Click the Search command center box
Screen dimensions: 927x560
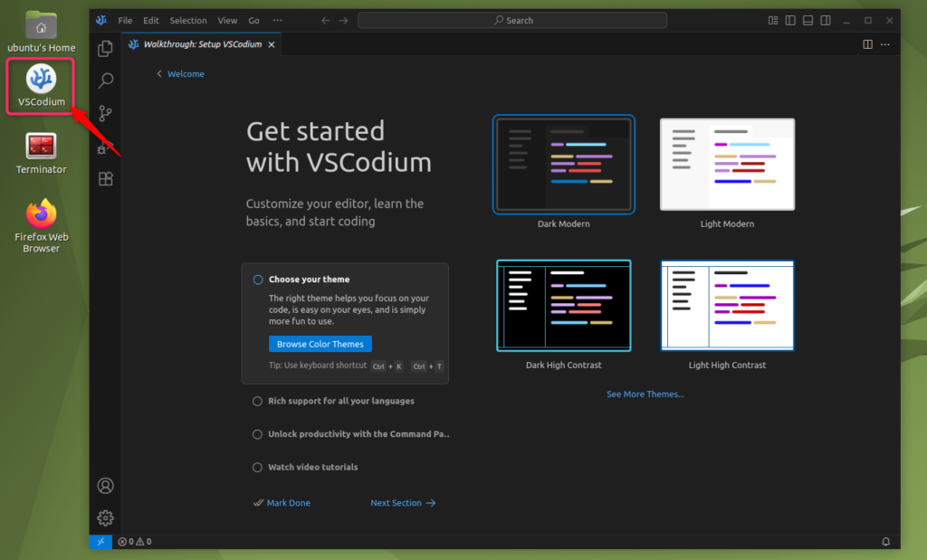click(x=512, y=20)
